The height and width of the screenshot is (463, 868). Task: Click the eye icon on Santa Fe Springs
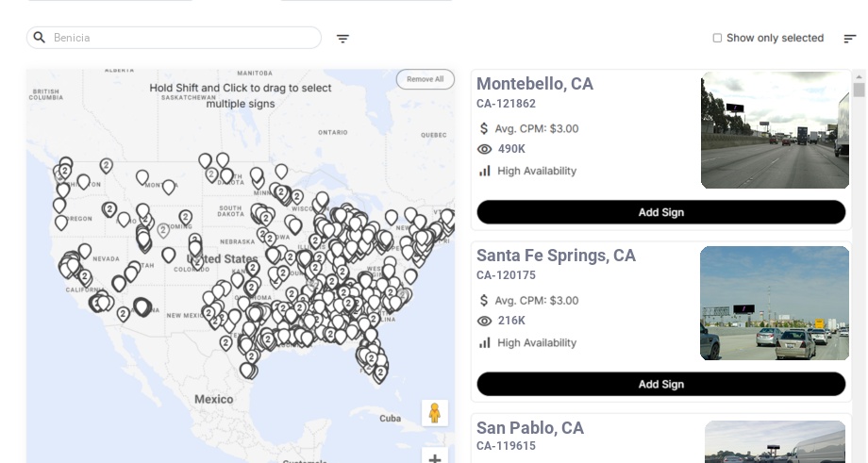pos(485,321)
